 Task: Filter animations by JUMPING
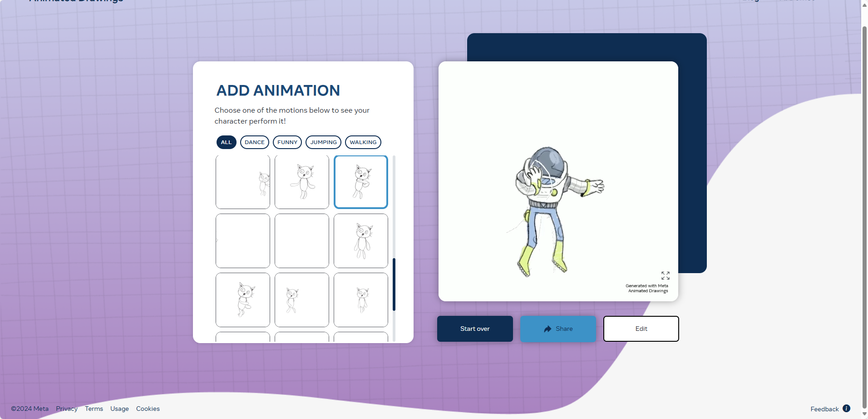[323, 142]
